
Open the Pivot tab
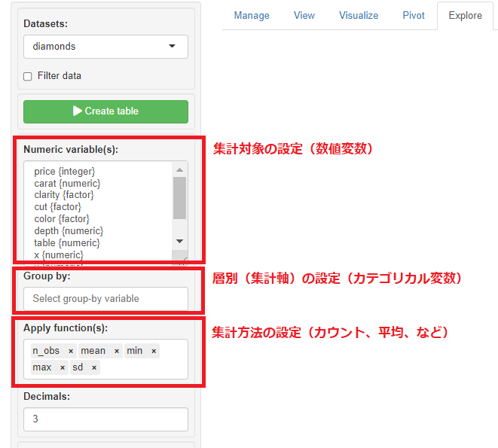[414, 15]
